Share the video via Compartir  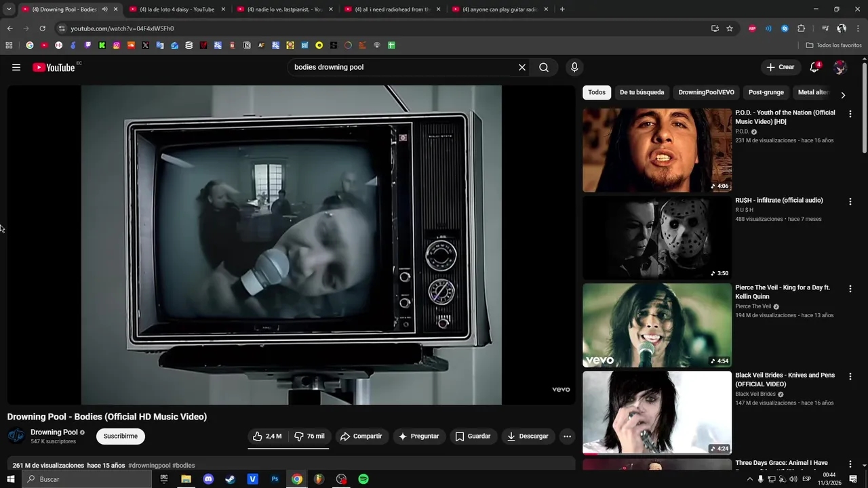pyautogui.click(x=361, y=436)
